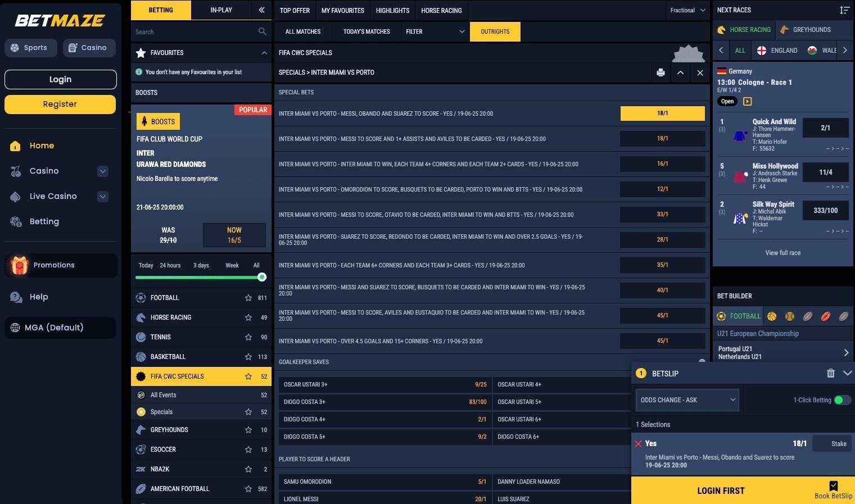
Task: Click the Login button
Action: point(60,79)
